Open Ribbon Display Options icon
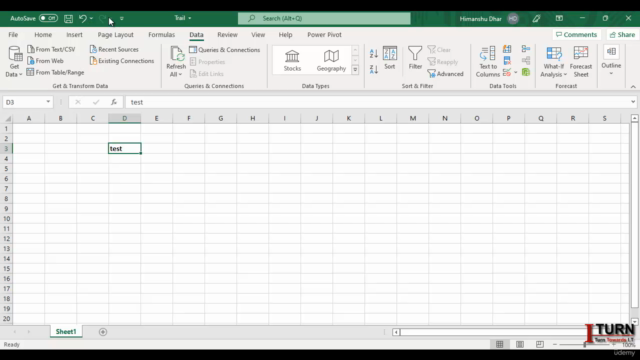640x360 pixels. (559, 18)
